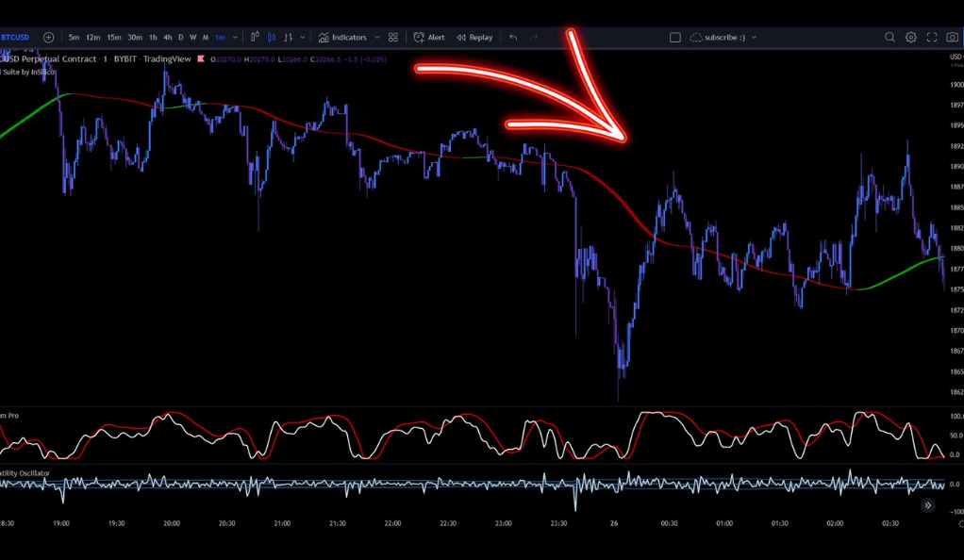The height and width of the screenshot is (560, 964).
Task: Switch to the 12m timeframe
Action: tap(92, 38)
